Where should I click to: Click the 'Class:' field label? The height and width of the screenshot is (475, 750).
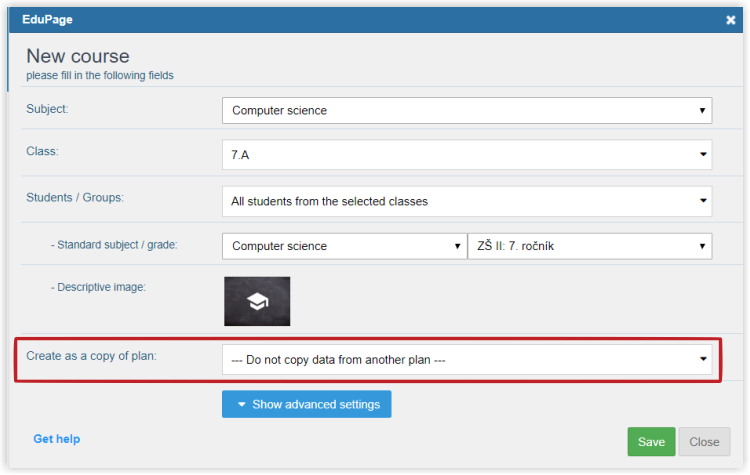point(43,151)
